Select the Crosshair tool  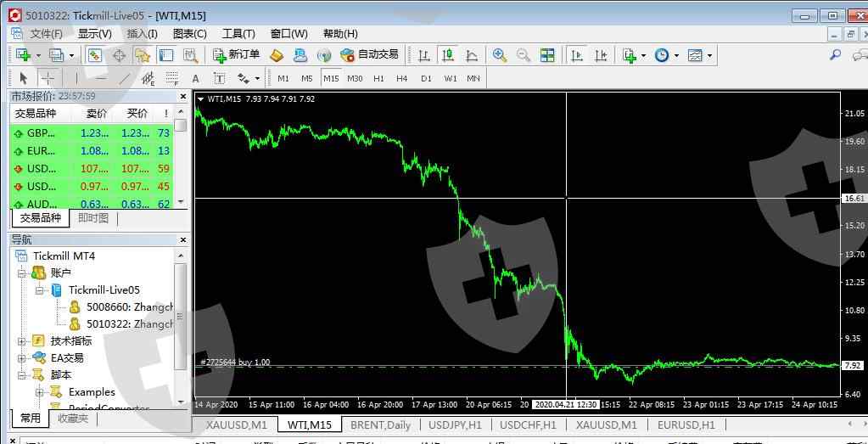click(48, 78)
